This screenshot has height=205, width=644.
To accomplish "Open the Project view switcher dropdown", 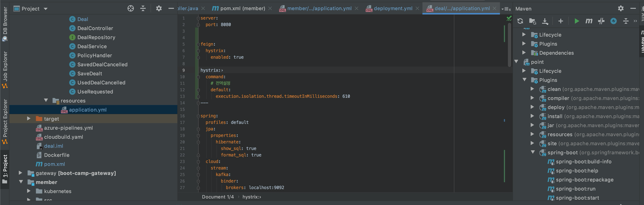I will tap(46, 8).
